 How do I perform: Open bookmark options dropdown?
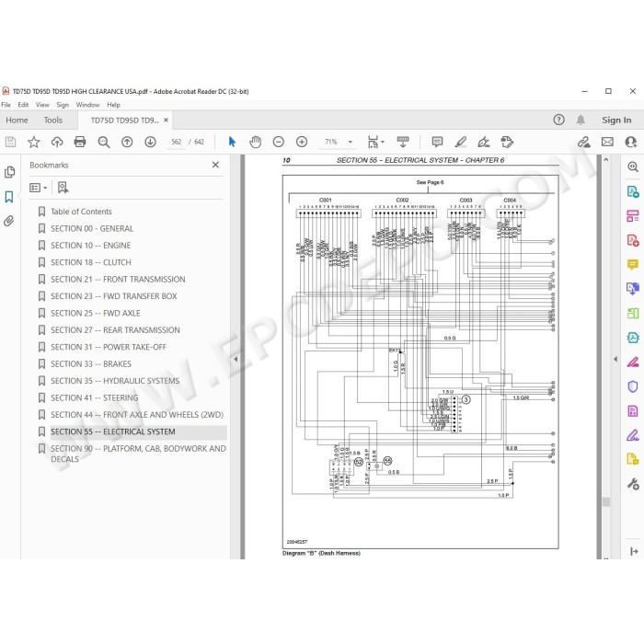tap(39, 188)
